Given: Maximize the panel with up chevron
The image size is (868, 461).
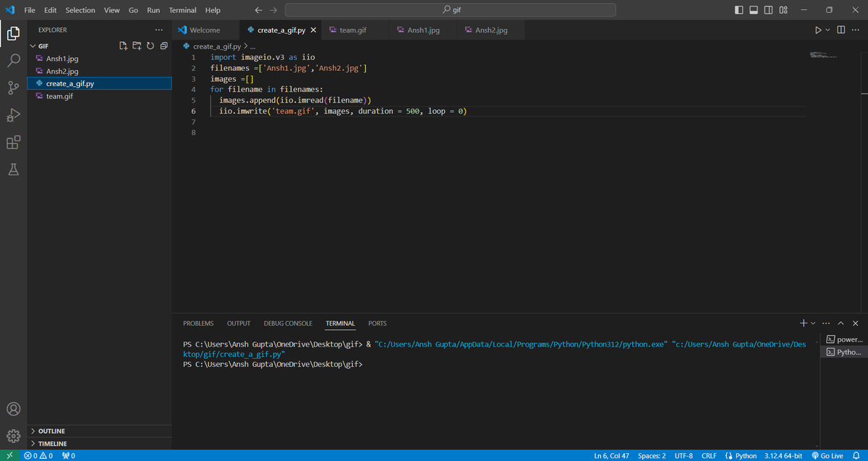Looking at the screenshot, I should [x=841, y=323].
